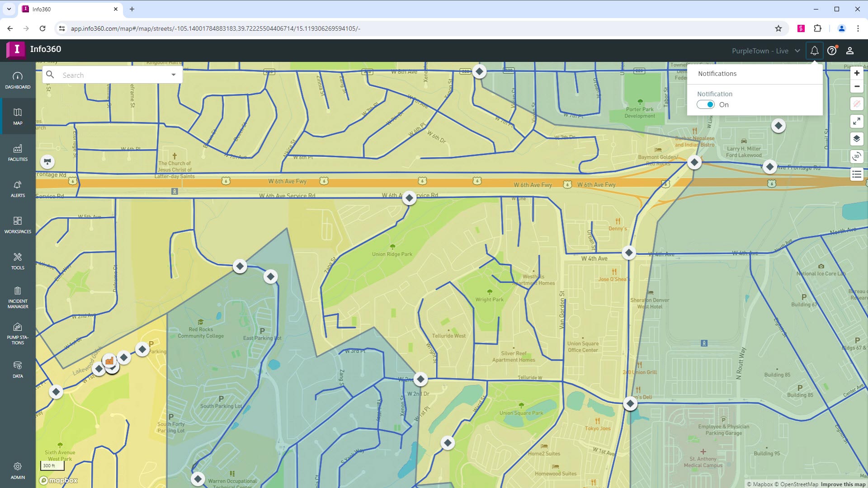Toggle the 3D map view button

click(857, 156)
